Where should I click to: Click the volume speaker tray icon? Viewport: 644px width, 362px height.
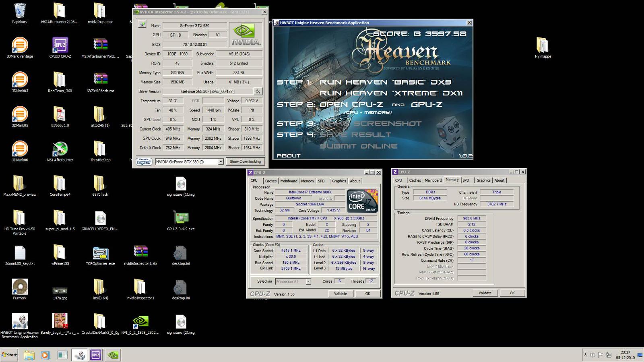[592, 355]
